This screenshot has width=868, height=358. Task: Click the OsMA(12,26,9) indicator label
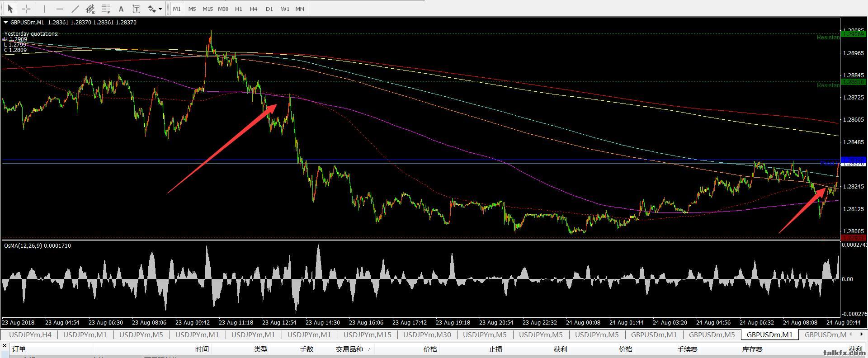point(38,246)
